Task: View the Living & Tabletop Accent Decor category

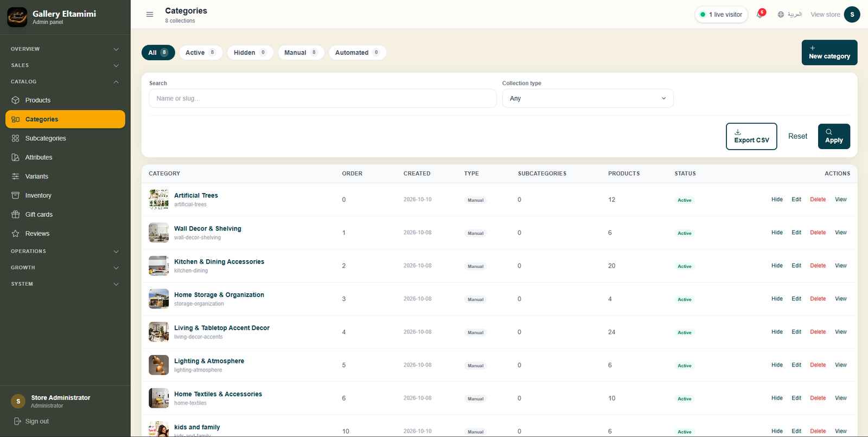Action: coord(841,332)
